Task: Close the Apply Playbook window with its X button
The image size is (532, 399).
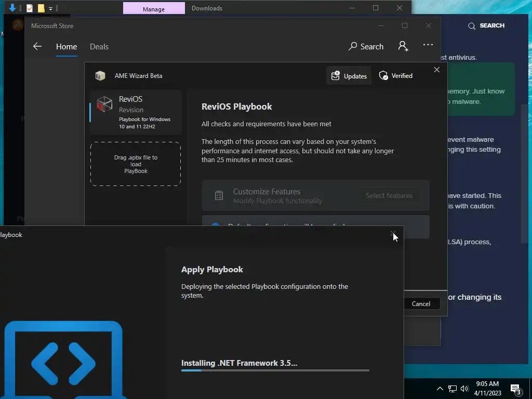Action: (x=393, y=234)
